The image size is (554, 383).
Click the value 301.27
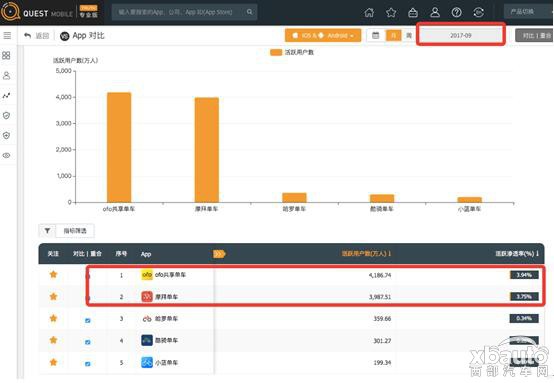pyautogui.click(x=382, y=341)
